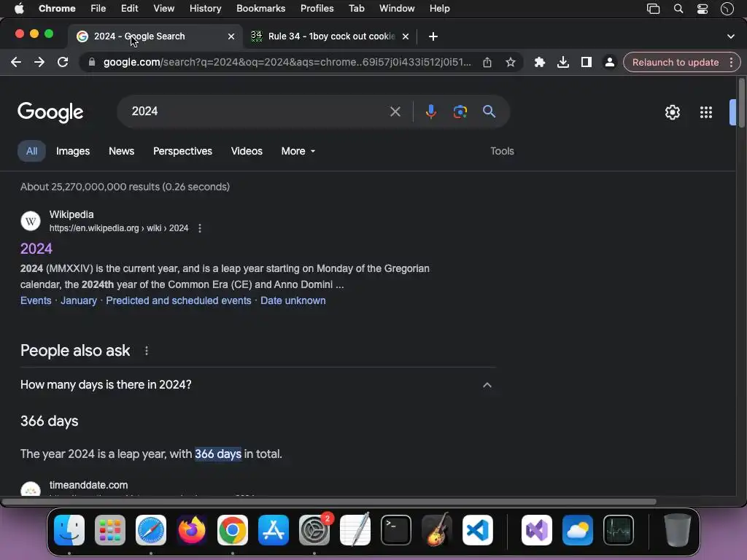Open People also ask options menu
Screen dimensions: 747x560
coord(146,351)
